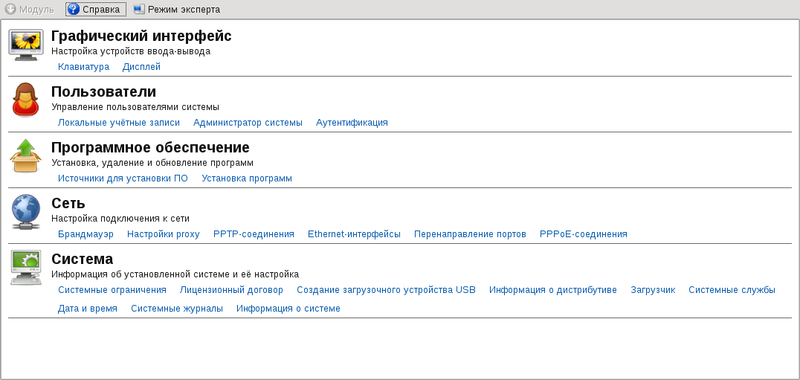Viewport: 800px width, 380px height.
Task: Open Администратор системы module
Action: (248, 122)
